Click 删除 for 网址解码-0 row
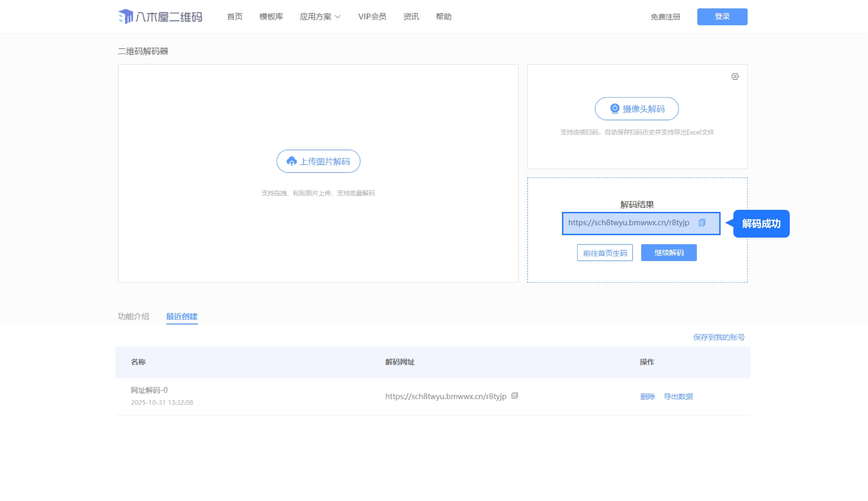 tap(647, 396)
